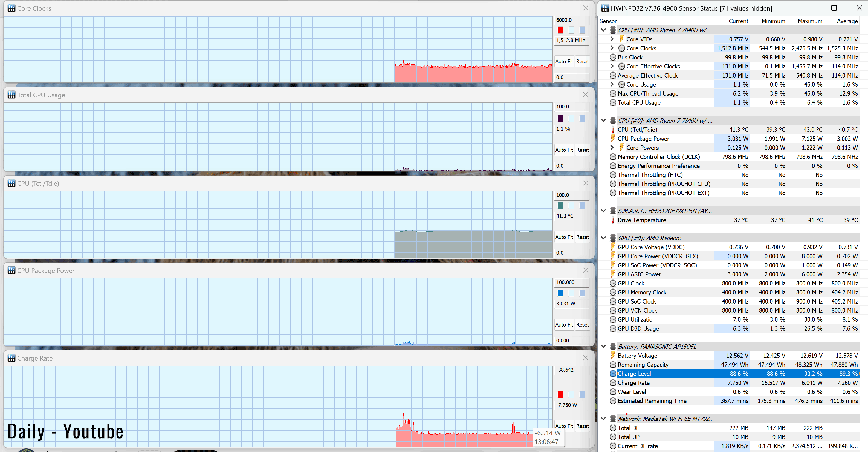Expand the Core Clocks sensor row

pos(612,48)
